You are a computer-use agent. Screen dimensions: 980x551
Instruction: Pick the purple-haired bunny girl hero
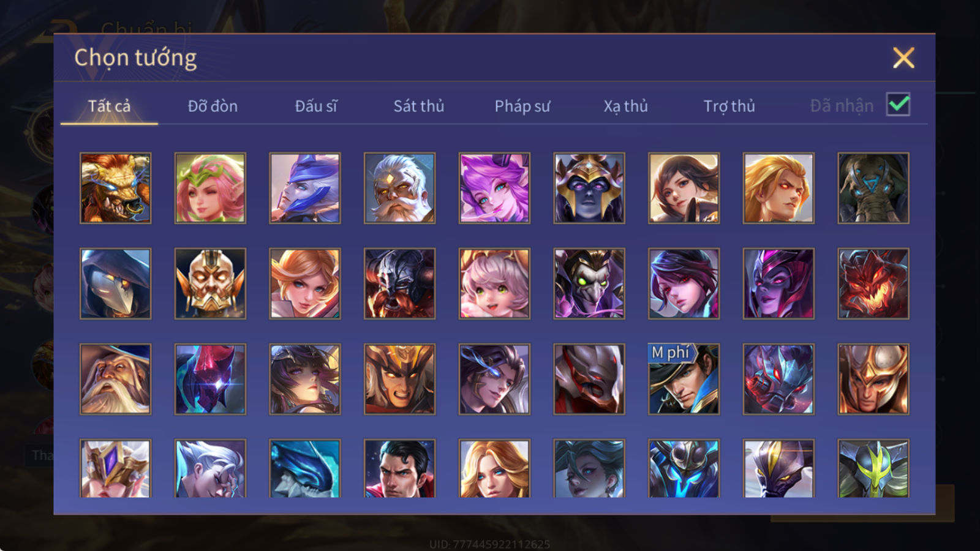494,188
